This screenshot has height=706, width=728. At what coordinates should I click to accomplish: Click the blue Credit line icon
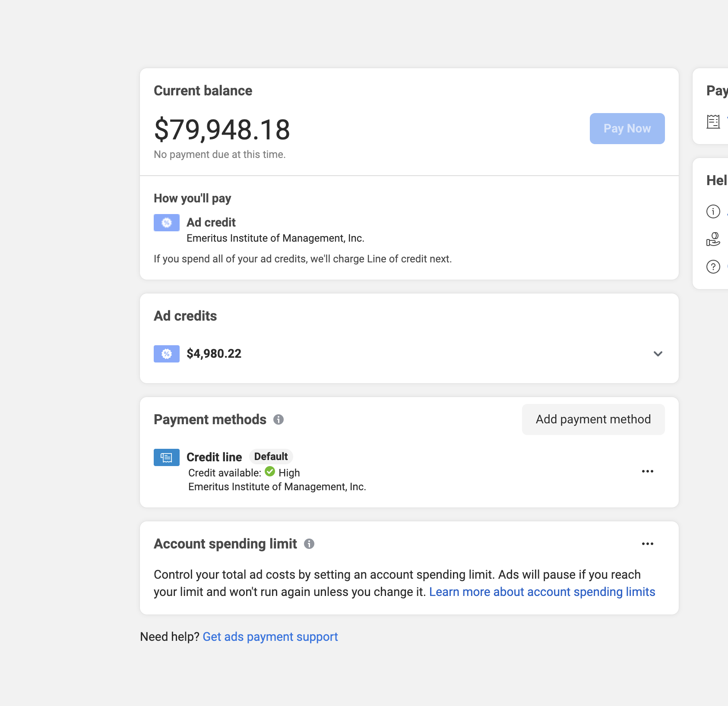167,457
